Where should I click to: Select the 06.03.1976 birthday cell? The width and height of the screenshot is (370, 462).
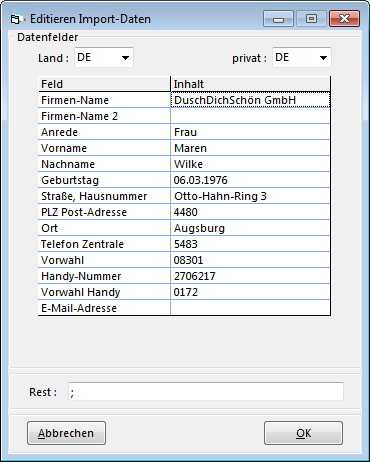pos(250,180)
